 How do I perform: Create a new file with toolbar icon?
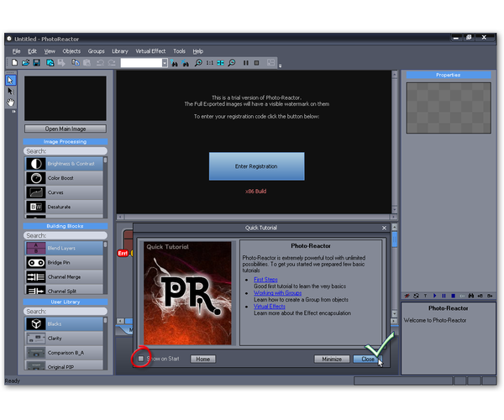(14, 63)
